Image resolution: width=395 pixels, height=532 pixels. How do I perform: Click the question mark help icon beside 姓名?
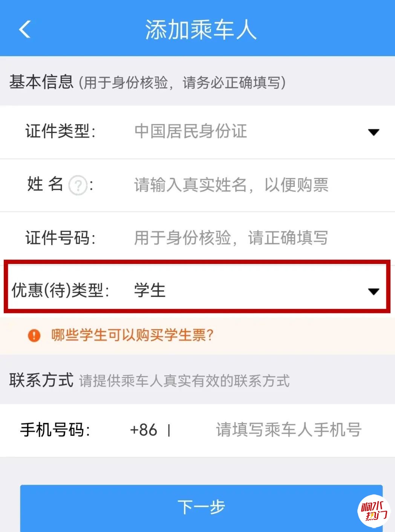78,185
